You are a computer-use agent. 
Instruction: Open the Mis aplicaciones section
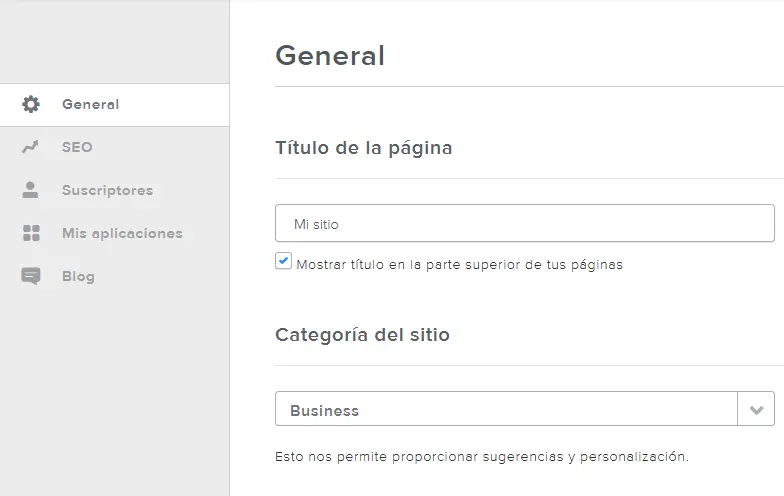(x=122, y=233)
